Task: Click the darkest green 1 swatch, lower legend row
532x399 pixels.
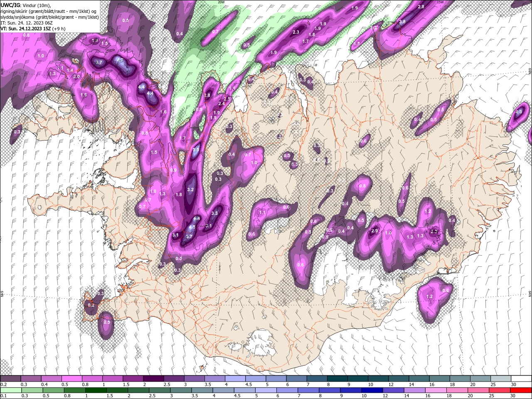Action: tap(96, 390)
